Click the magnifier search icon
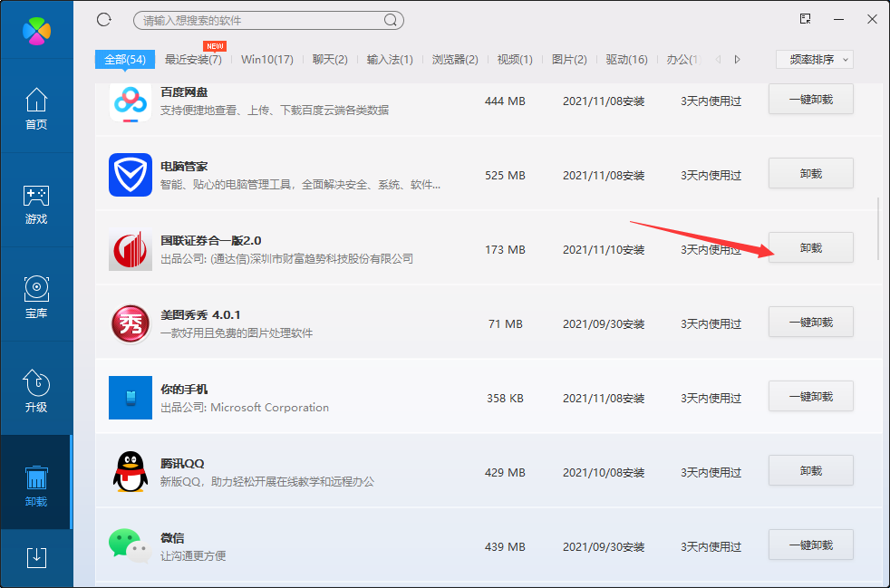 click(x=391, y=21)
